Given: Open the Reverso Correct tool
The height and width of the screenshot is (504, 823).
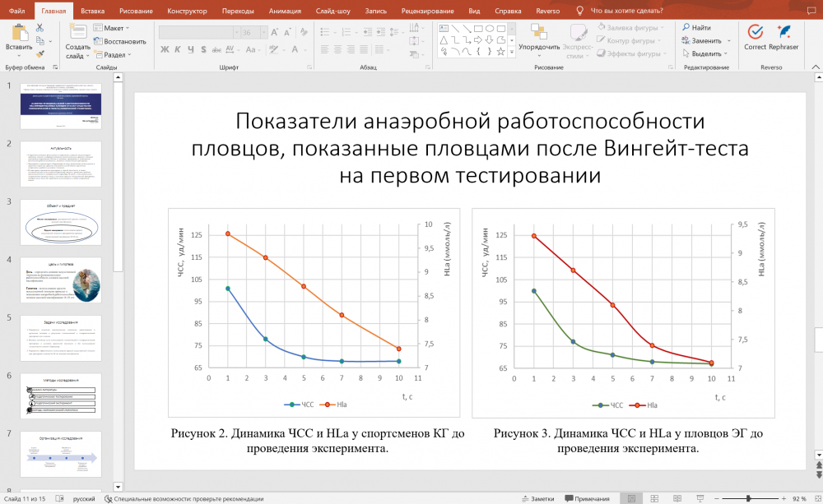Looking at the screenshot, I should (755, 33).
